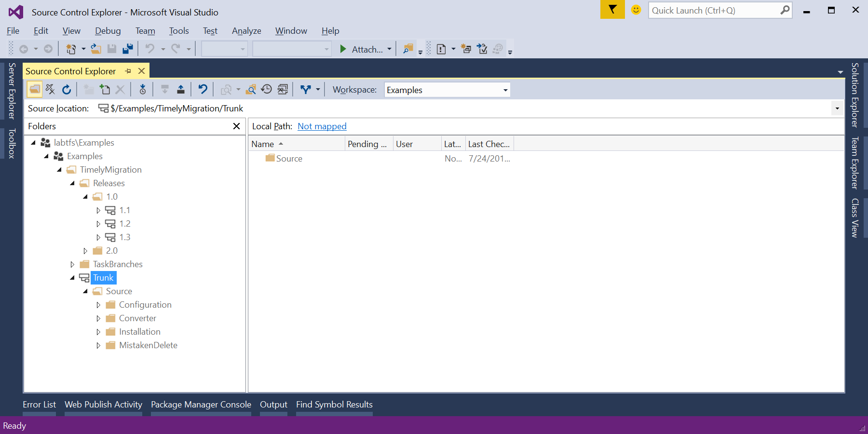Open the Source location dropdown arrow
This screenshot has width=868, height=434.
pyautogui.click(x=837, y=108)
